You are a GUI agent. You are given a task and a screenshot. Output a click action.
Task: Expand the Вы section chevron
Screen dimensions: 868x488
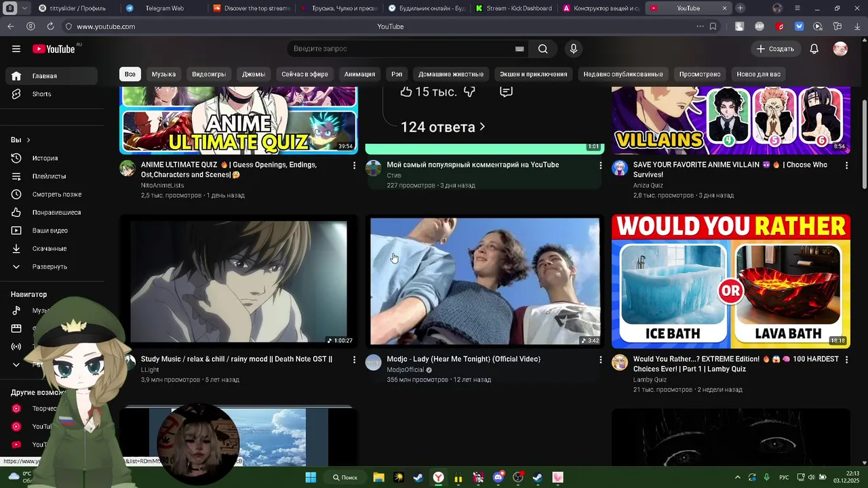click(x=28, y=140)
